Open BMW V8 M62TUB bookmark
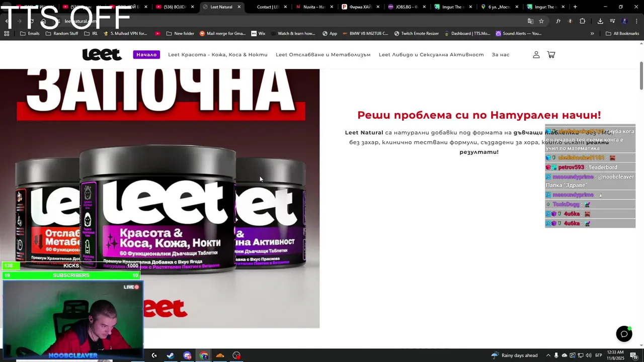The height and width of the screenshot is (362, 644). tap(366, 34)
